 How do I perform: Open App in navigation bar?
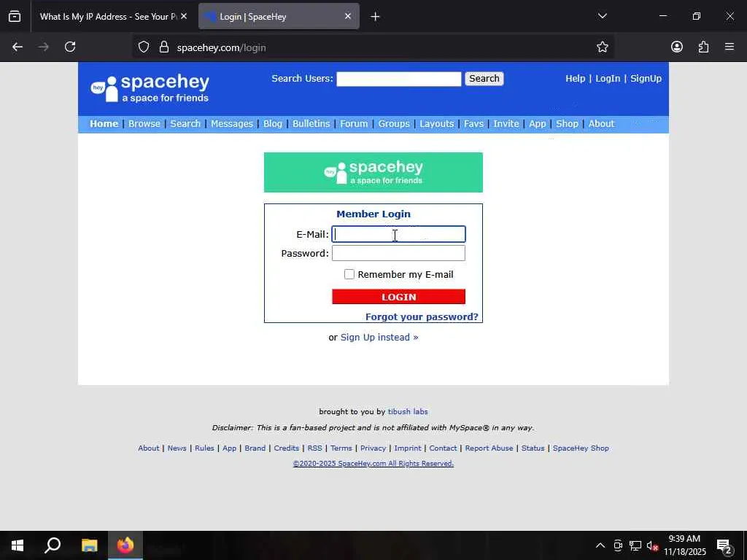click(538, 124)
